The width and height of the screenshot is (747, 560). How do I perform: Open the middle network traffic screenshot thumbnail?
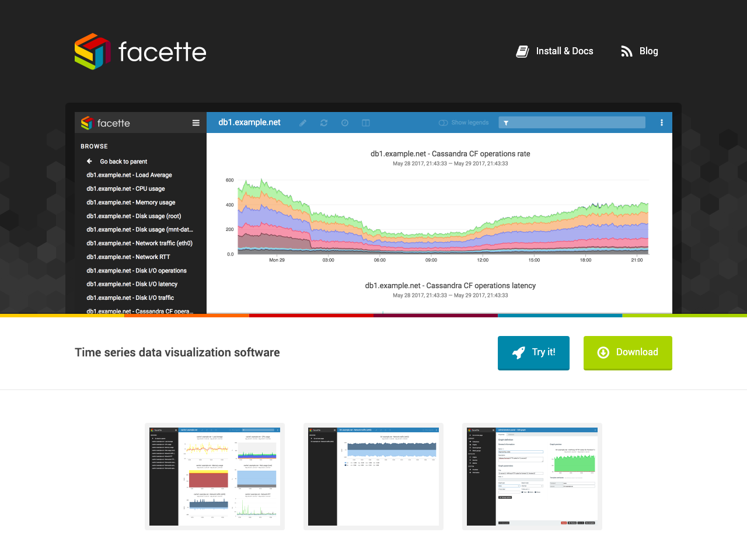click(x=373, y=476)
